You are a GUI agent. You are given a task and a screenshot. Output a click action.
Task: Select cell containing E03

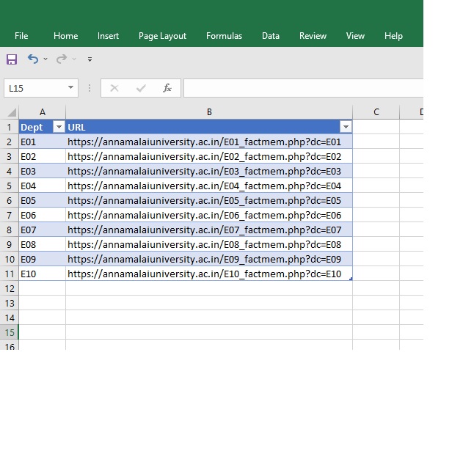(x=42, y=171)
